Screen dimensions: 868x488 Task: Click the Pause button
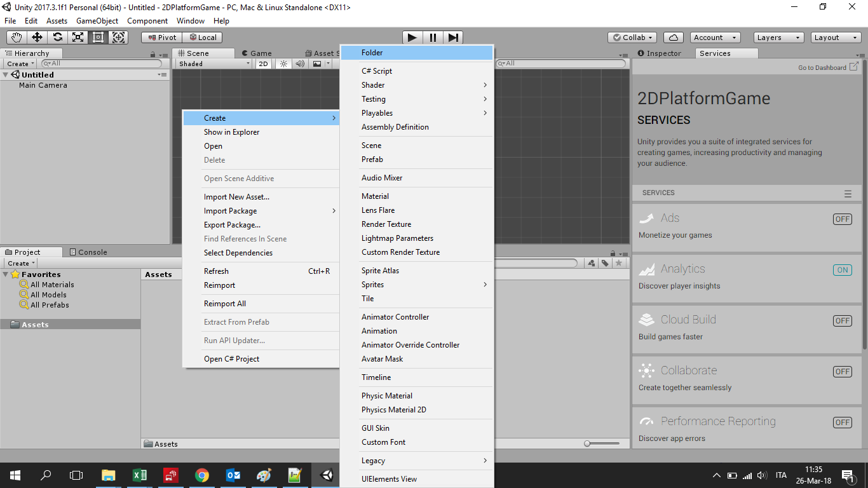[x=433, y=37]
